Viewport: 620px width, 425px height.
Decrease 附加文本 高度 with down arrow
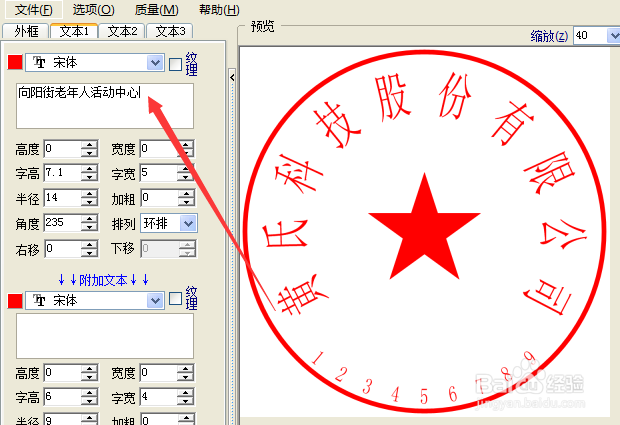pos(90,377)
